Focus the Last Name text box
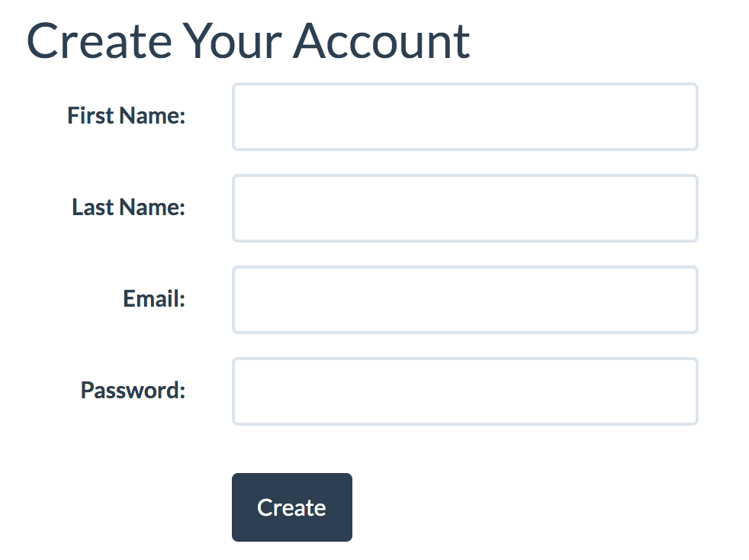The width and height of the screenshot is (749, 560). [465, 208]
